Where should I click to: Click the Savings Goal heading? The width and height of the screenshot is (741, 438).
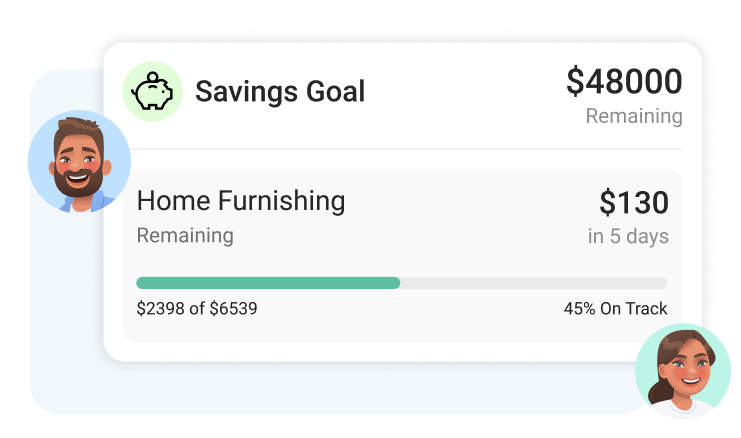pyautogui.click(x=280, y=92)
